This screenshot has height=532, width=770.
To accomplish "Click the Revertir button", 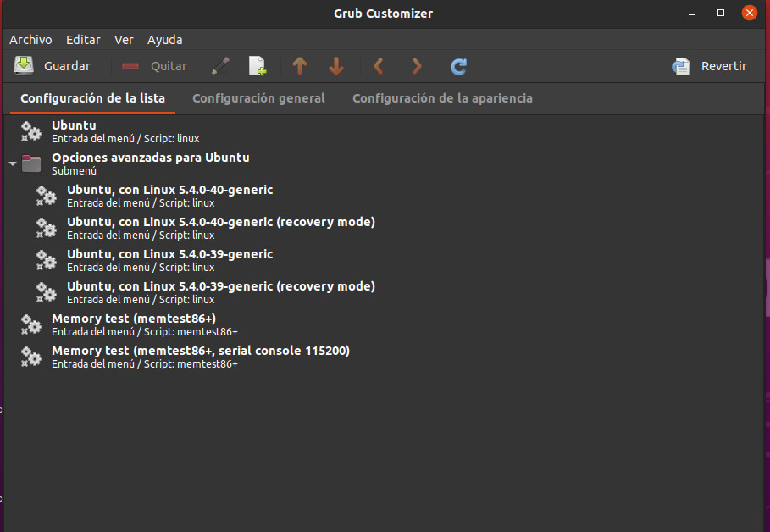I will click(710, 66).
